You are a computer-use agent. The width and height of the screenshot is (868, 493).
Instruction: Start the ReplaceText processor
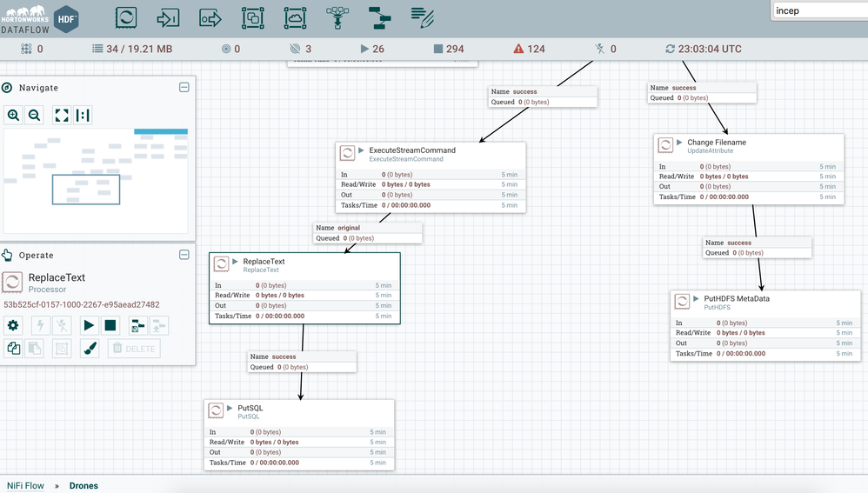click(89, 325)
